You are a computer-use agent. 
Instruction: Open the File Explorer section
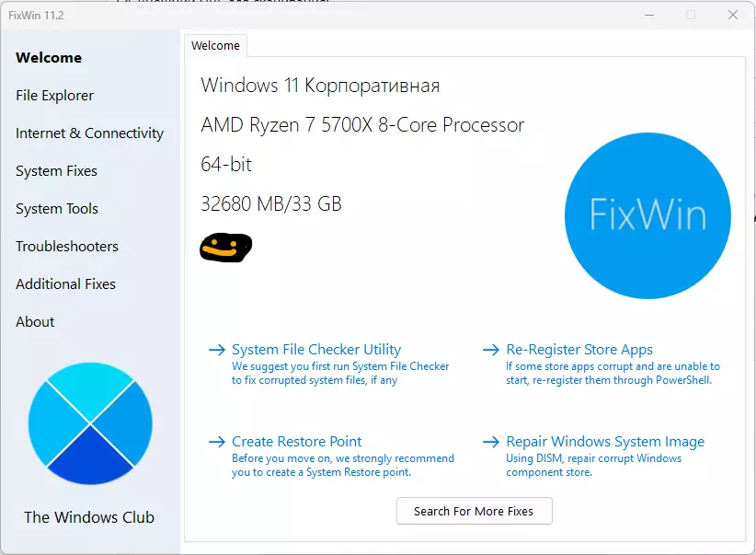click(55, 96)
